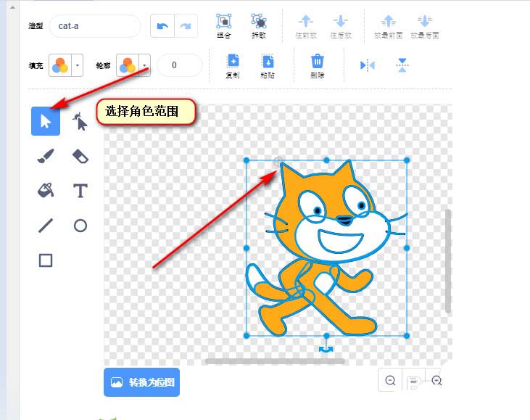
Task: Click the Paste (粘贴) icon
Action: pos(268,65)
